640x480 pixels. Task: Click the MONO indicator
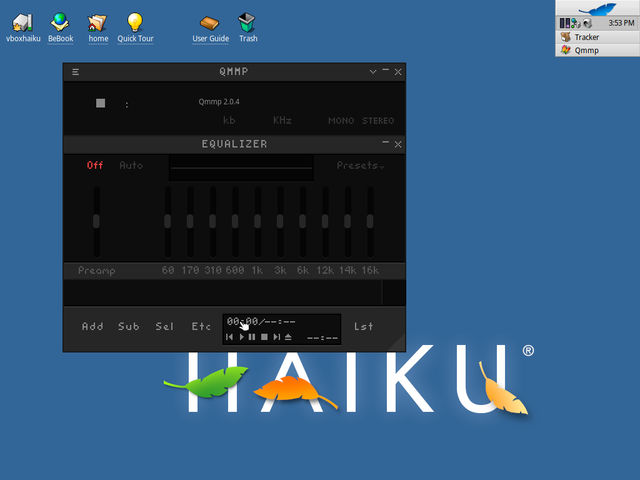point(341,121)
